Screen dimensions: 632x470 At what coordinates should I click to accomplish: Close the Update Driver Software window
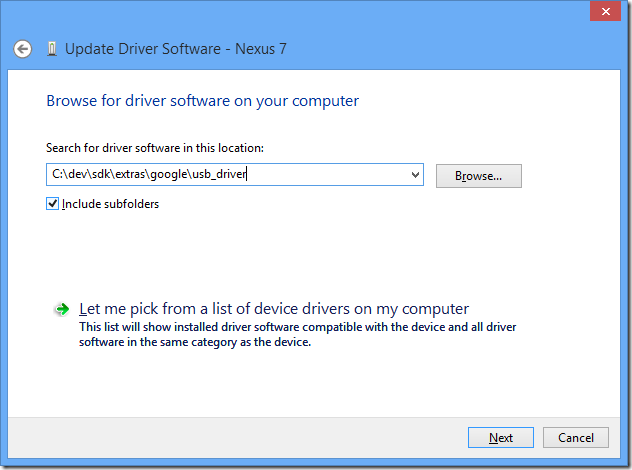(x=602, y=11)
